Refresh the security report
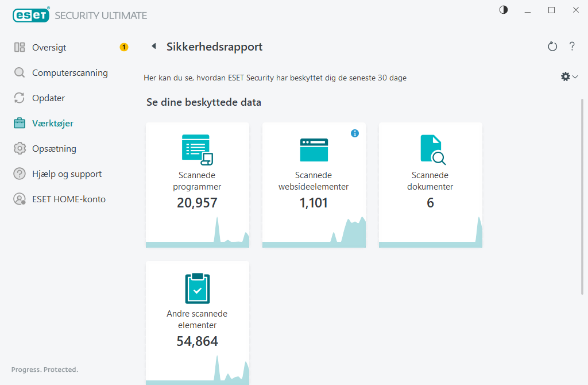The image size is (588, 385). [x=552, y=47]
